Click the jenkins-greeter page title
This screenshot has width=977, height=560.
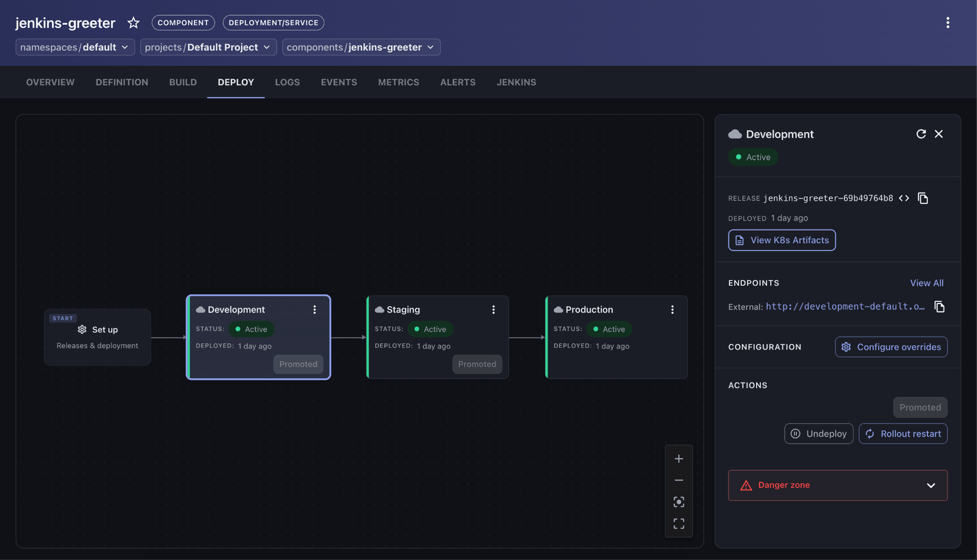coord(65,23)
